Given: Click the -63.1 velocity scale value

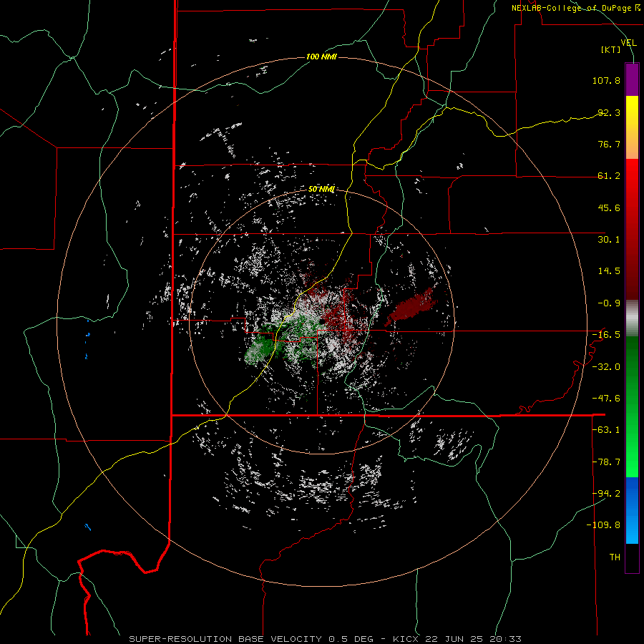Looking at the screenshot, I should tap(606, 430).
